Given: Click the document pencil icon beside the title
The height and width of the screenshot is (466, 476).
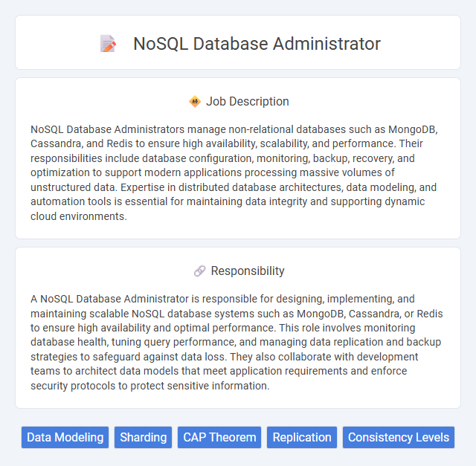Looking at the screenshot, I should tap(108, 44).
